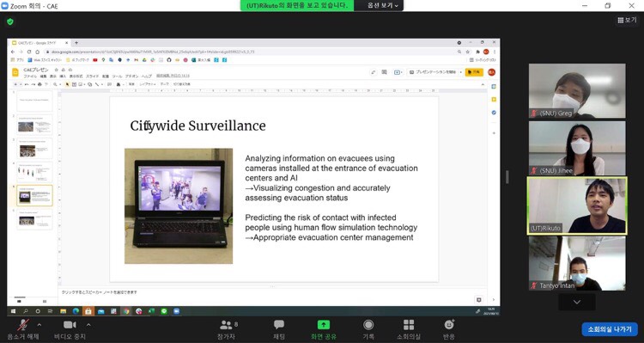Open the スライド menu in Slides
644x343 pixels.
click(x=93, y=77)
